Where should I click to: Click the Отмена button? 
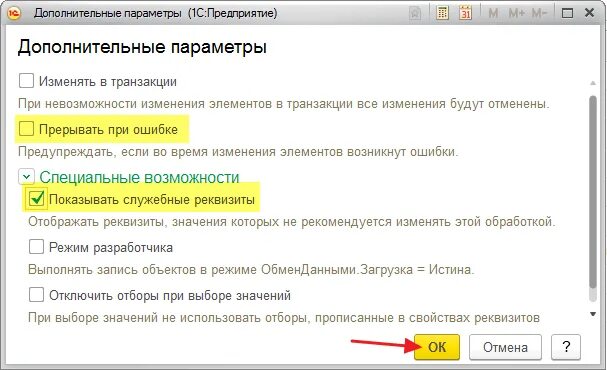[505, 347]
